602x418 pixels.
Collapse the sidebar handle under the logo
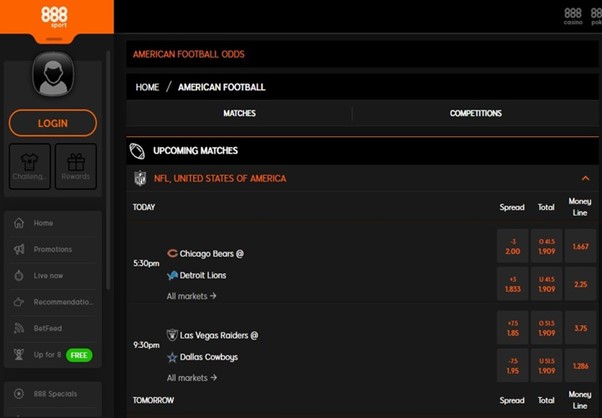[x=54, y=39]
